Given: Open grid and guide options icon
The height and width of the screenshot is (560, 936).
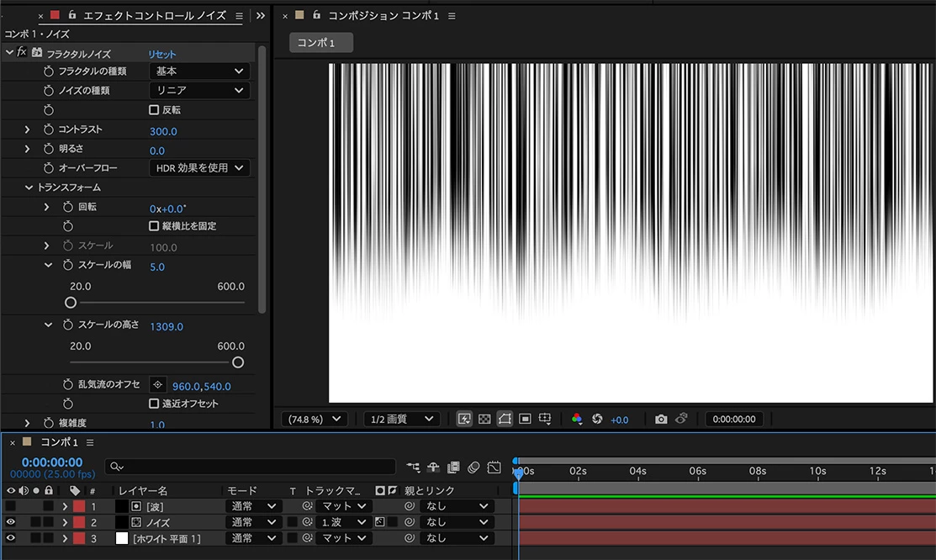Looking at the screenshot, I should coord(545,419).
